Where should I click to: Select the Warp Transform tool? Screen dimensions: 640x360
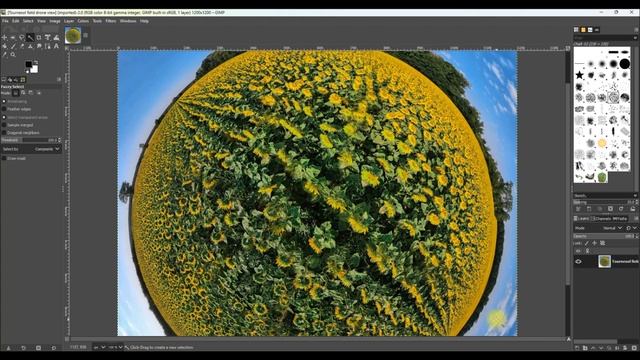pos(56,38)
